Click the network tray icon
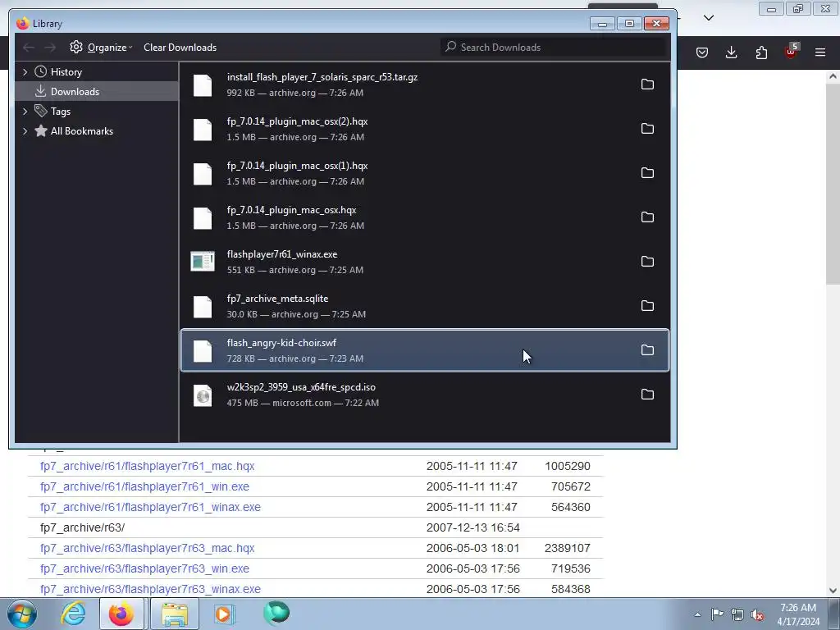Viewport: 840px width, 630px height. tap(737, 614)
